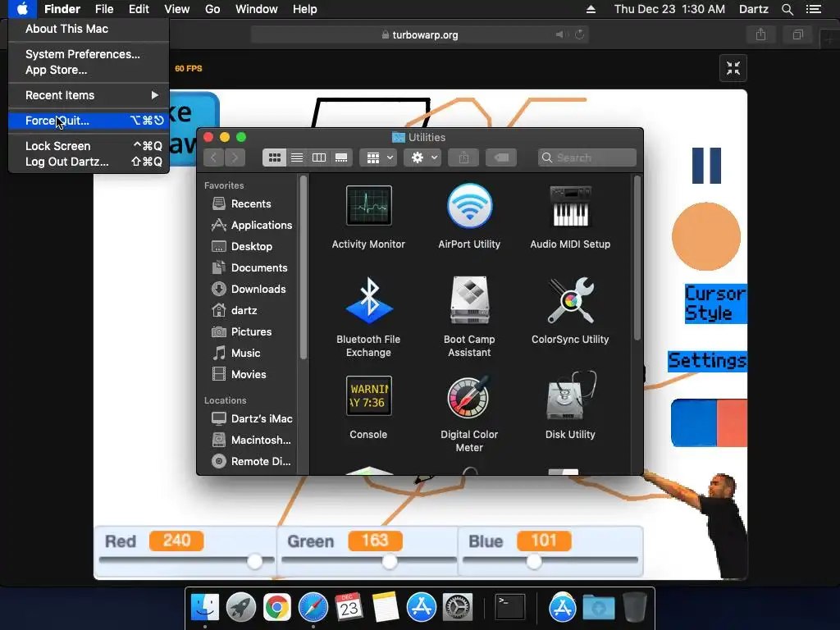Open Spotlight search magnifier in menu bar

coord(787,9)
